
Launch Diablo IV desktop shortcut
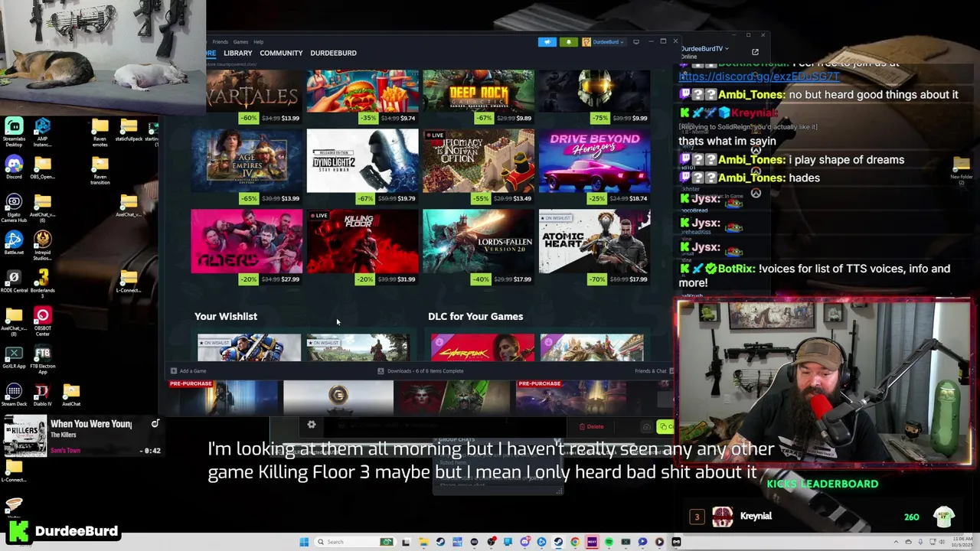pos(43,396)
